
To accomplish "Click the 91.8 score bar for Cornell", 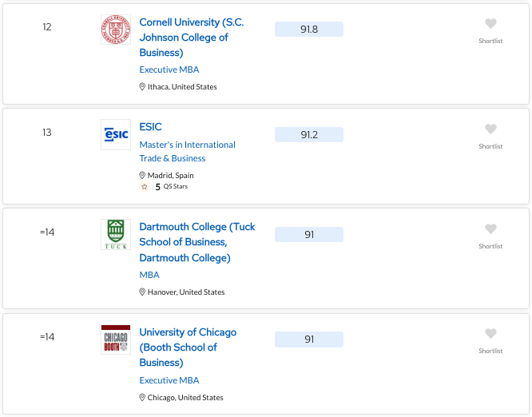I will pos(309,30).
